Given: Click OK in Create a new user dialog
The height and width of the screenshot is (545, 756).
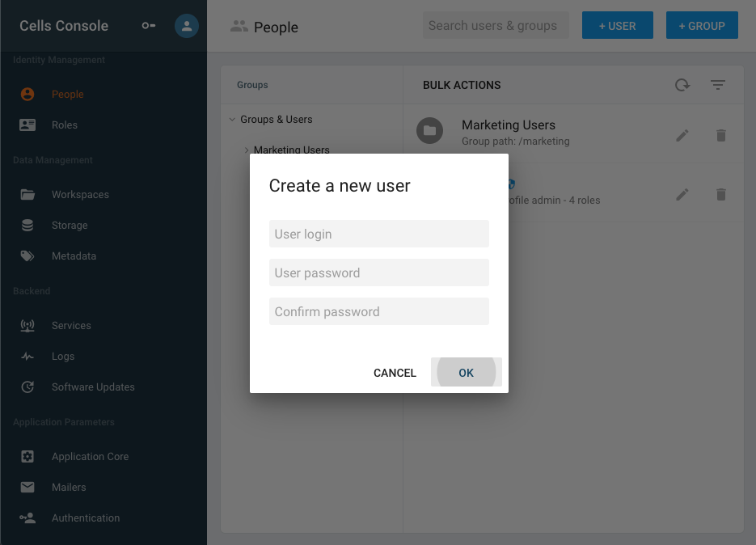Looking at the screenshot, I should pos(467,373).
